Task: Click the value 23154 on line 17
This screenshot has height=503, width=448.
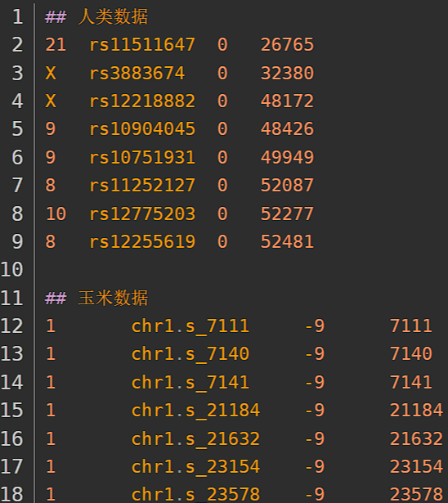Action: (416, 466)
